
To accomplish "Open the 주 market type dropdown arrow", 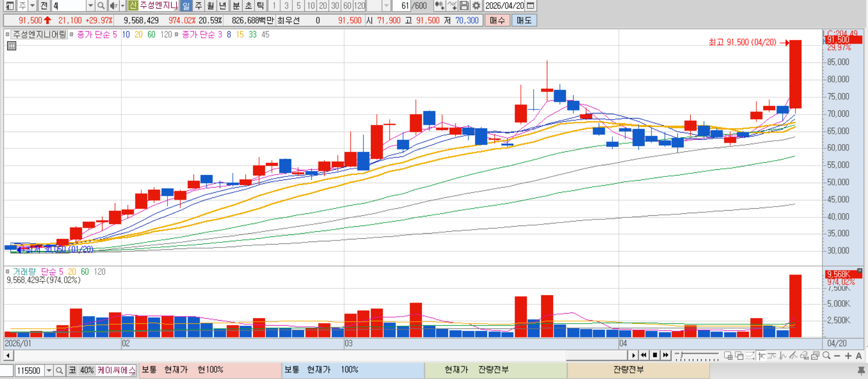I will 32,6.
